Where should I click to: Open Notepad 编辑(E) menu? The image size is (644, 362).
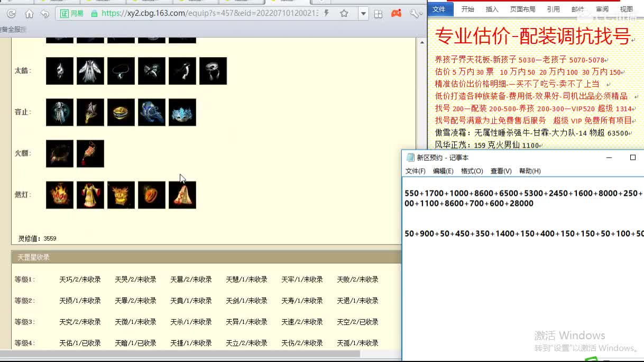443,171
